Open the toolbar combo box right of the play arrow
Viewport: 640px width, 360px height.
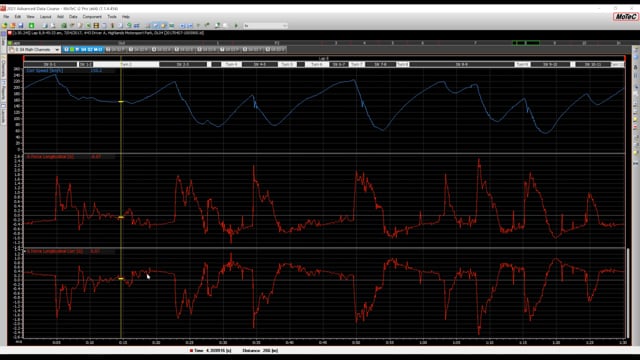[x=266, y=26]
